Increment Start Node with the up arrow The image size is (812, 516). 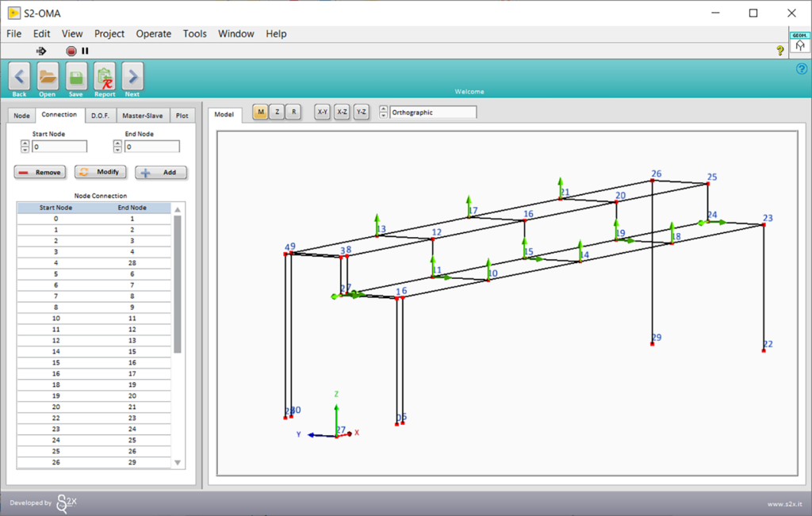pos(25,143)
